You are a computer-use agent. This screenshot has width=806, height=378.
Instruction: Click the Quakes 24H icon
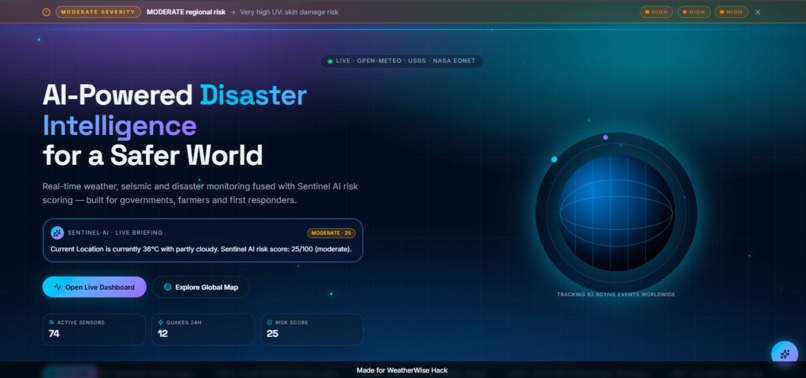[x=160, y=322]
